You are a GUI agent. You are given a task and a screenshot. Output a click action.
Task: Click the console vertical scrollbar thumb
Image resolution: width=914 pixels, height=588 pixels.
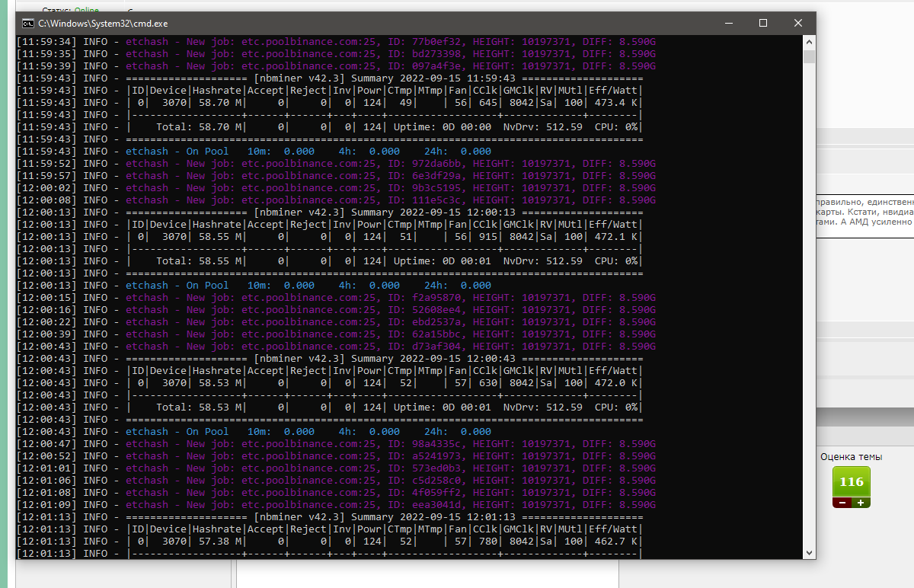[809, 56]
